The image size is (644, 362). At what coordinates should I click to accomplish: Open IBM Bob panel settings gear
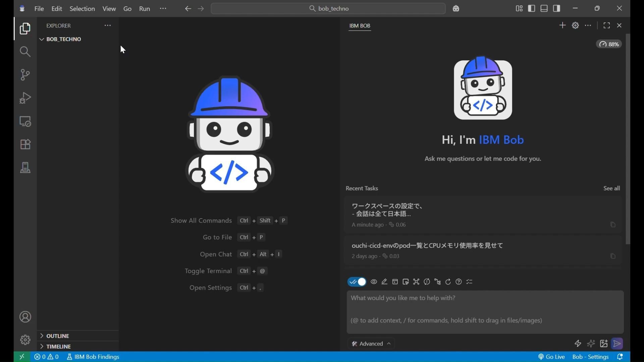(575, 25)
